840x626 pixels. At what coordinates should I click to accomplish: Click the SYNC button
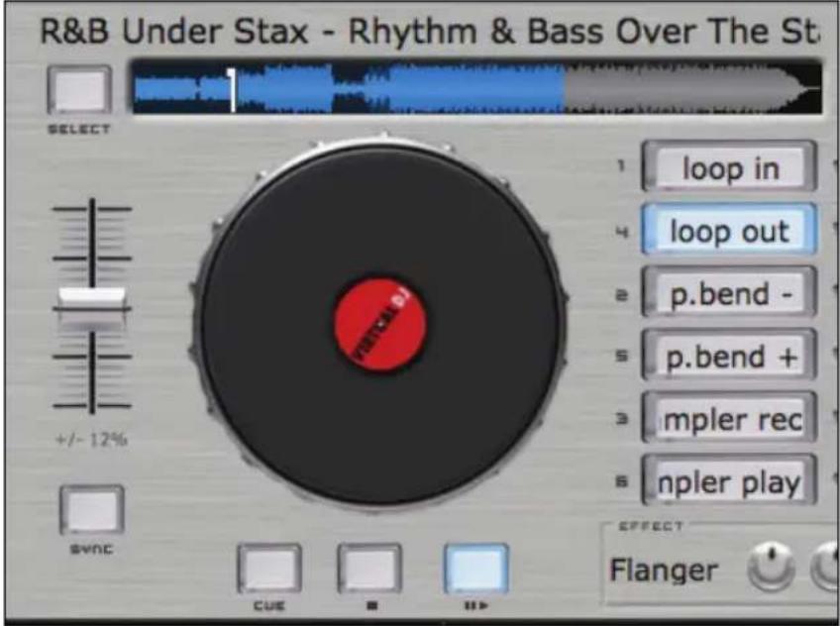[91, 510]
